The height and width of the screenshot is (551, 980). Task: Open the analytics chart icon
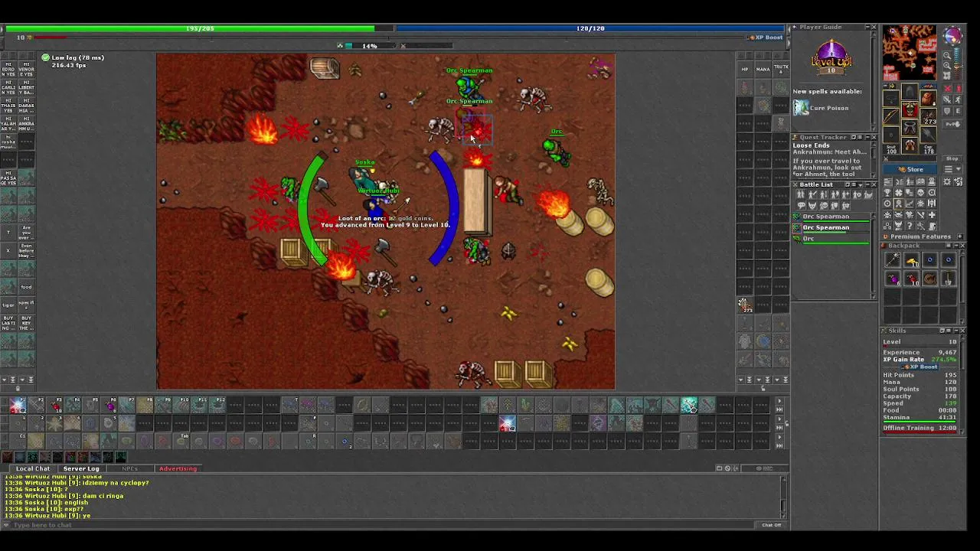(x=910, y=203)
